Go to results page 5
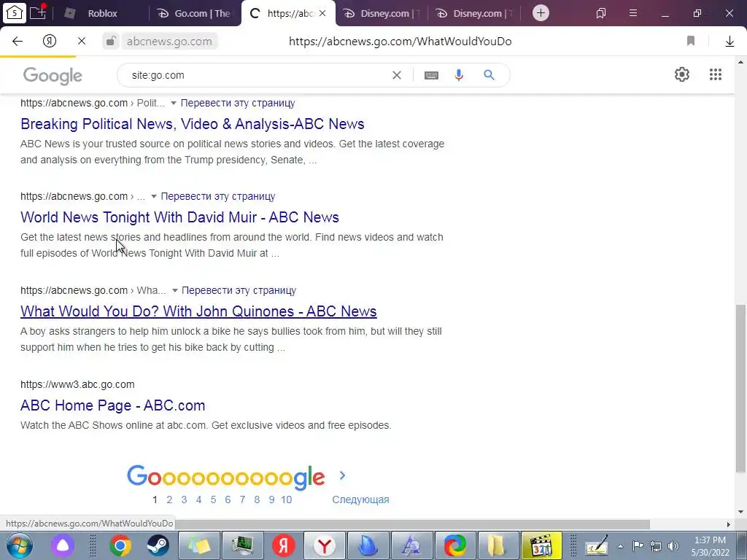Image resolution: width=747 pixels, height=560 pixels. click(x=213, y=499)
